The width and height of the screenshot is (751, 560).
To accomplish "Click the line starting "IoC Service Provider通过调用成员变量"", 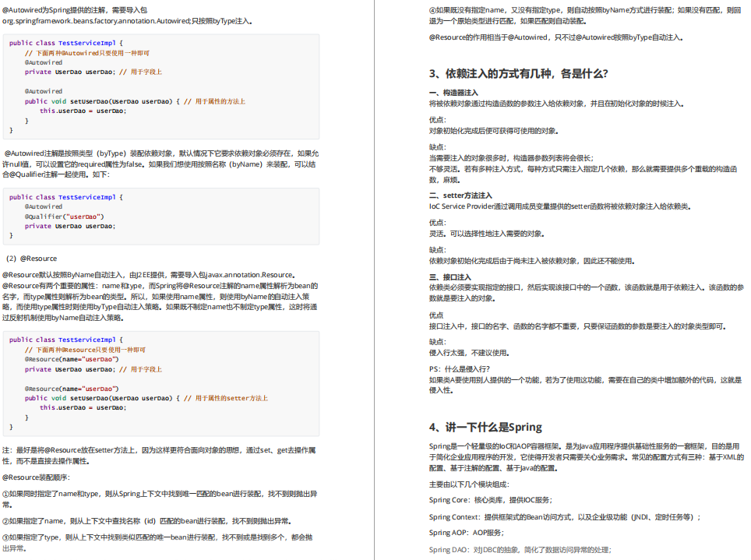I will click(560, 206).
